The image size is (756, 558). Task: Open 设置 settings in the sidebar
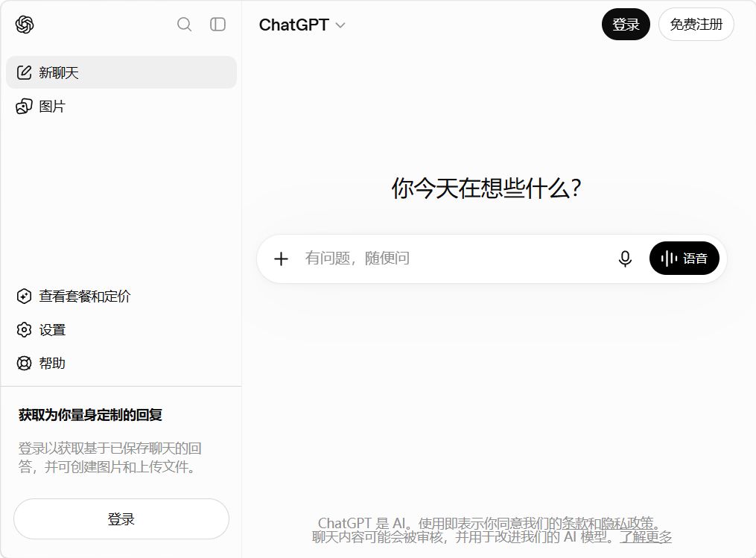[121, 330]
